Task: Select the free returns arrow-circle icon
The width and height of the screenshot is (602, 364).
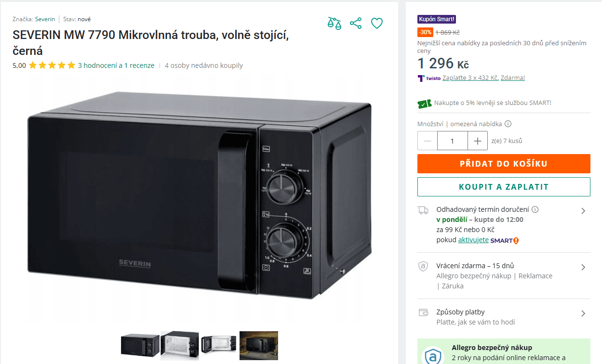Action: (x=423, y=266)
